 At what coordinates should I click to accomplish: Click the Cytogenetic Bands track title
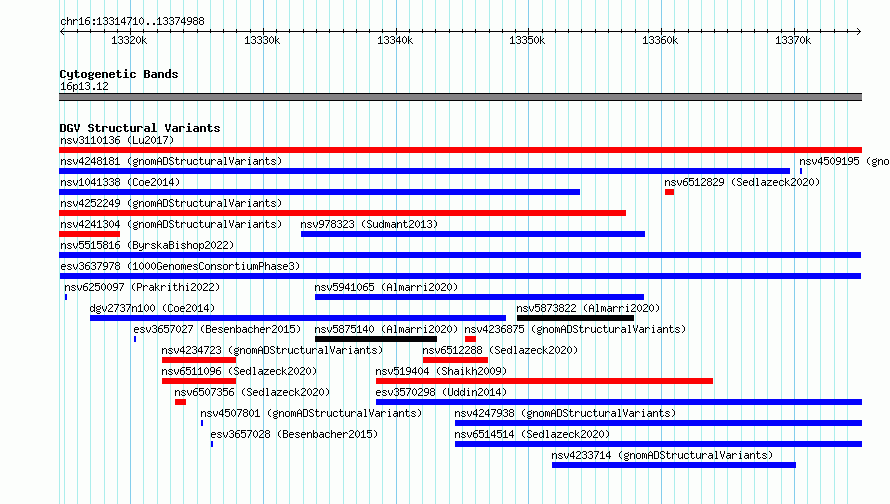[x=119, y=74]
